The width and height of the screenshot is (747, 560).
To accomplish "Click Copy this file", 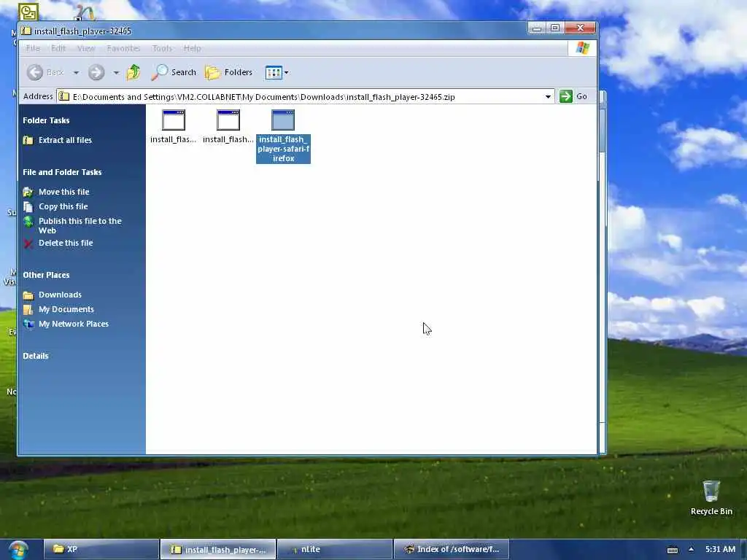I will [63, 206].
